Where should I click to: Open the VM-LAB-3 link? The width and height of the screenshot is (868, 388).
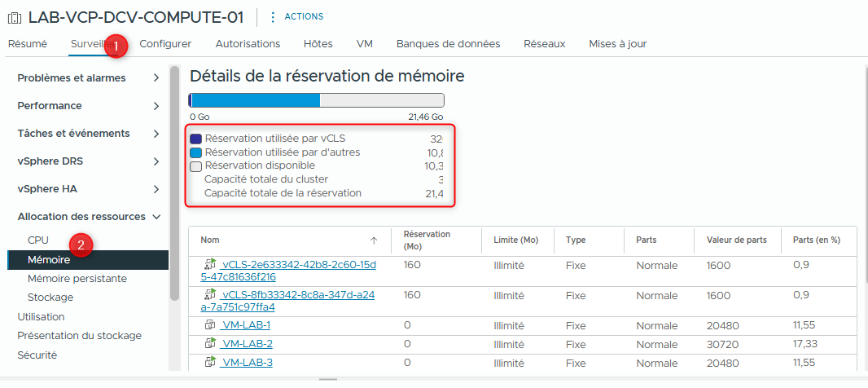tap(246, 363)
